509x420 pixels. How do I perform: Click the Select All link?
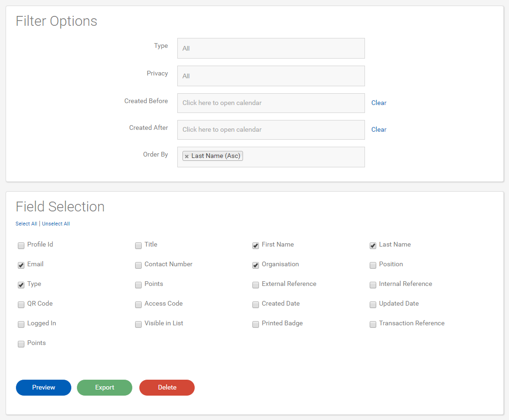click(26, 224)
